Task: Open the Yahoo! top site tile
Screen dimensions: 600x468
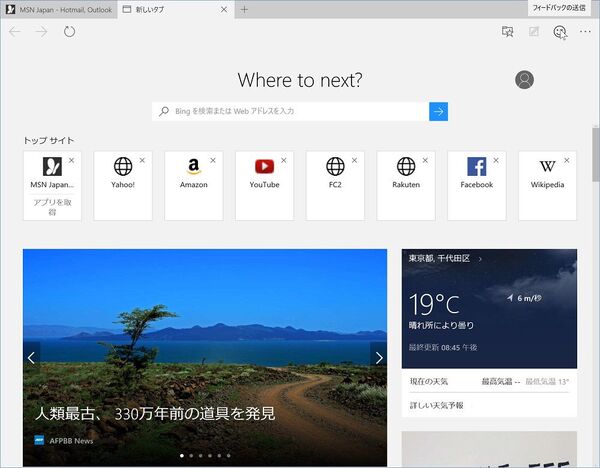Action: (x=123, y=186)
